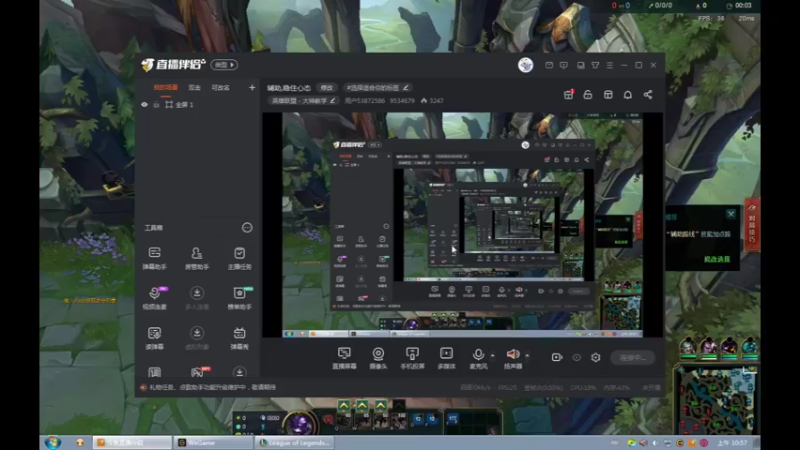This screenshot has height=450, width=800.
Task: Toggle the preview eye icon in the bottom bar
Action: click(x=577, y=357)
